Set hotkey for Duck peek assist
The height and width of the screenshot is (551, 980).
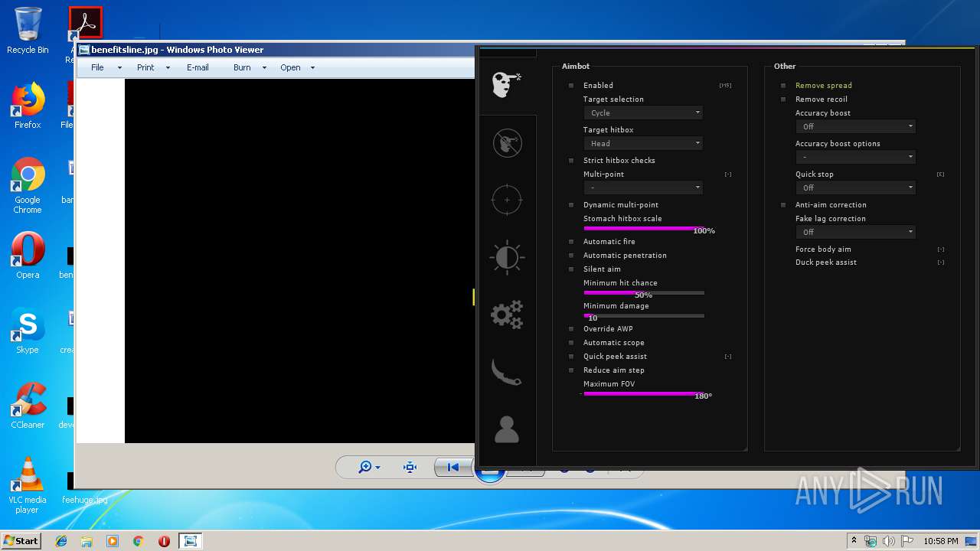pyautogui.click(x=941, y=262)
